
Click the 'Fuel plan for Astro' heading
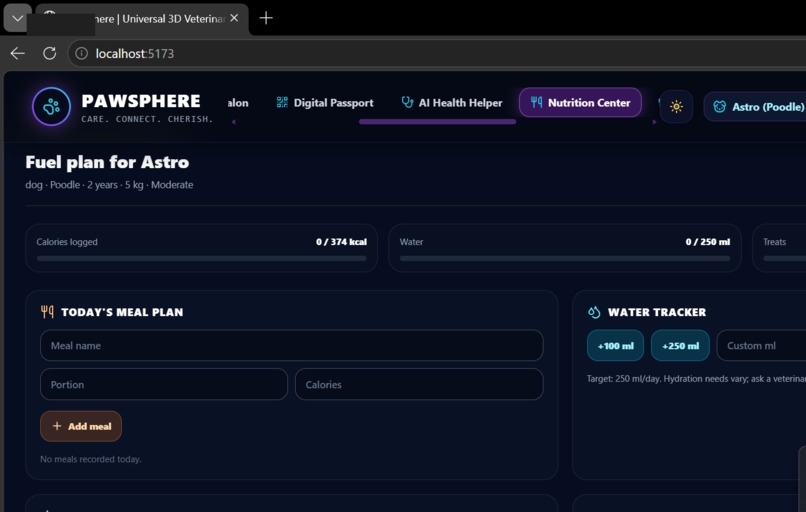(107, 162)
